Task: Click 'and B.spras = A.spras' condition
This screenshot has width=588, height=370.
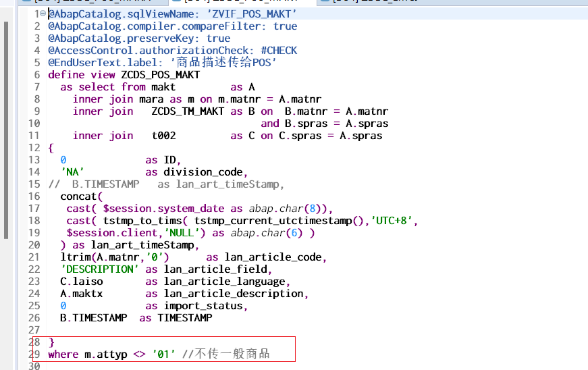Action: tap(325, 124)
